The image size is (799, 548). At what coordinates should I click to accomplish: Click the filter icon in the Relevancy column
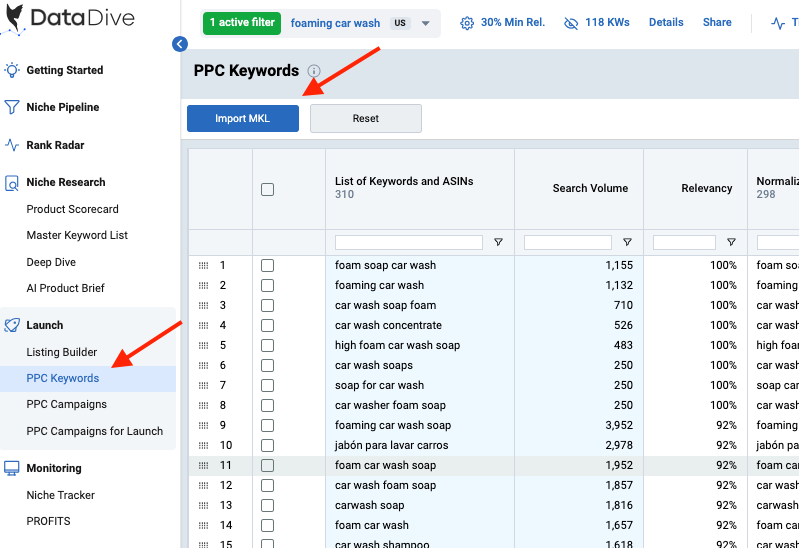[x=731, y=242]
